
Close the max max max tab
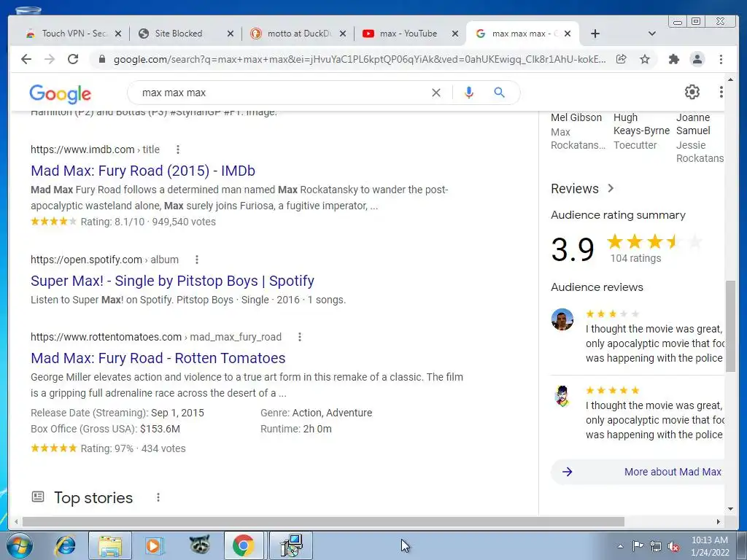point(568,34)
